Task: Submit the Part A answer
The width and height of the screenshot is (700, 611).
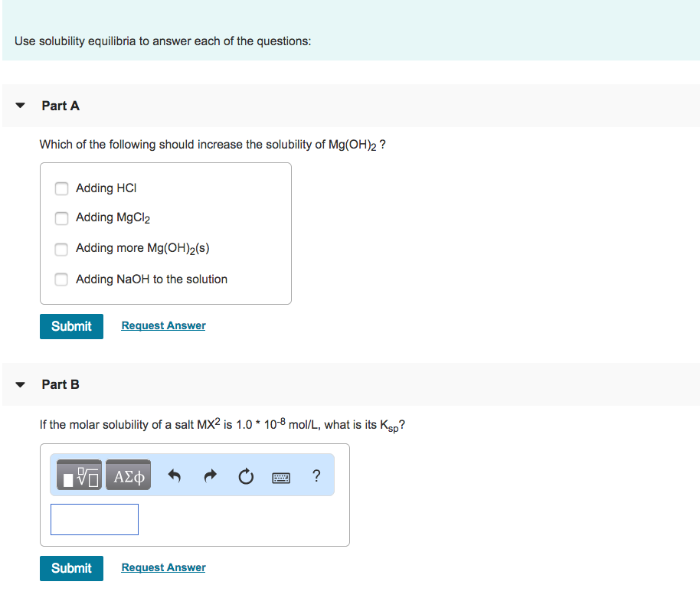Action: point(71,326)
